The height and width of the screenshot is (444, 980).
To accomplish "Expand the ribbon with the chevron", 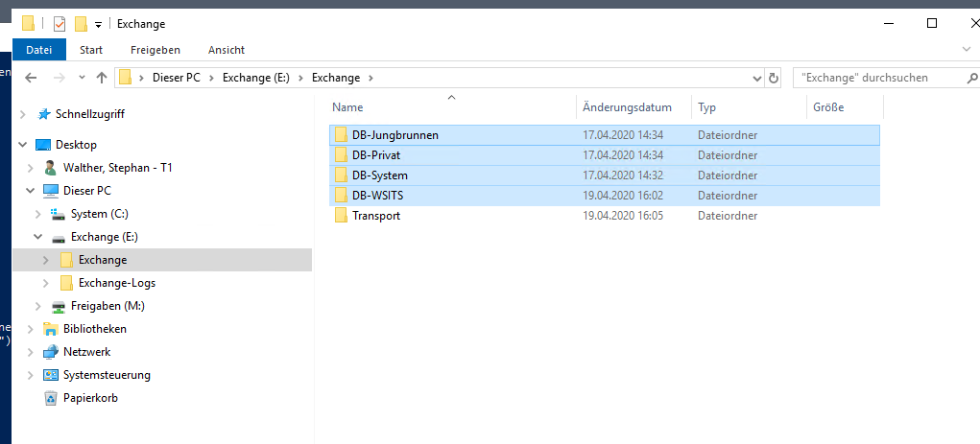I will click(967, 49).
